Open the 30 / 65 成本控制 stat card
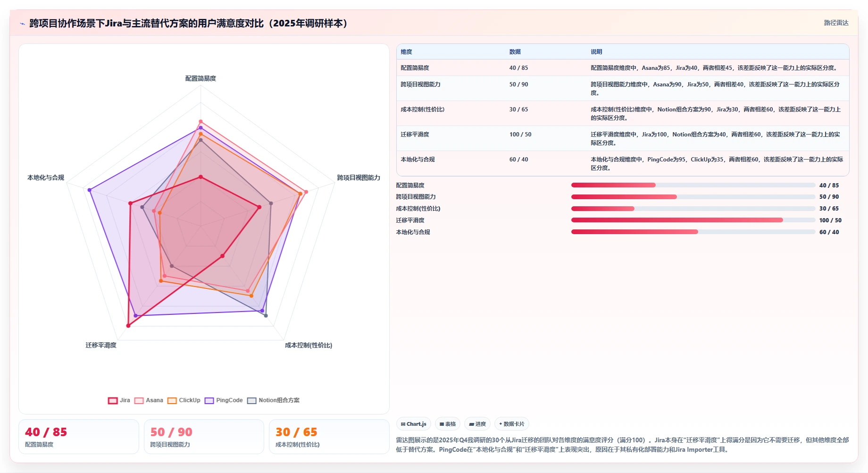The width and height of the screenshot is (868, 473). pos(329,437)
